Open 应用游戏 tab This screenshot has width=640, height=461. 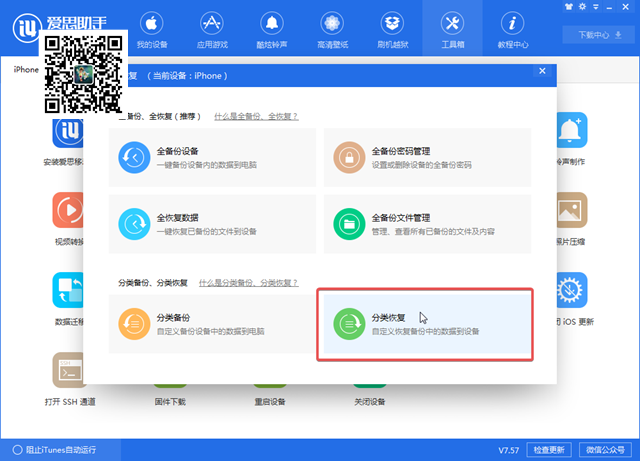tap(212, 30)
